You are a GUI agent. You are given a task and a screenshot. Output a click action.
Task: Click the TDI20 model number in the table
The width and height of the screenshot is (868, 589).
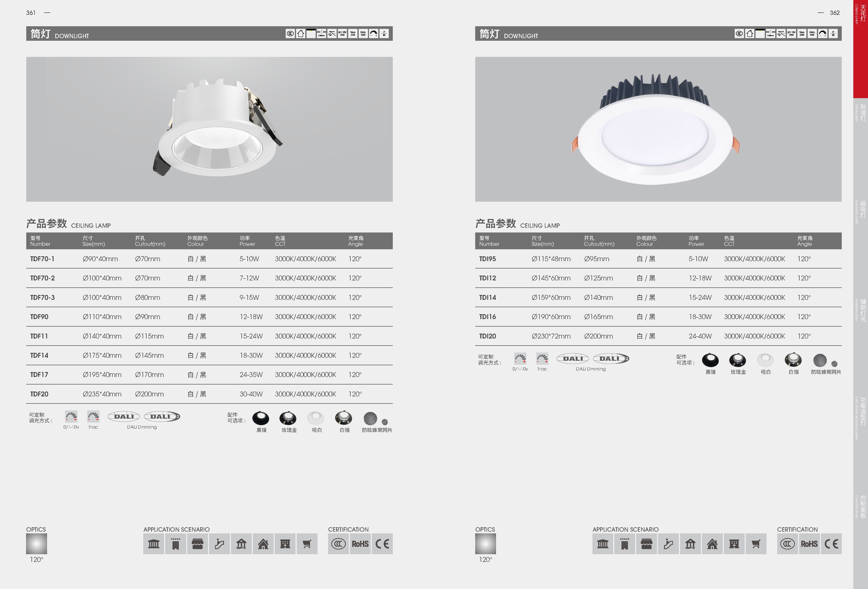[x=487, y=336]
